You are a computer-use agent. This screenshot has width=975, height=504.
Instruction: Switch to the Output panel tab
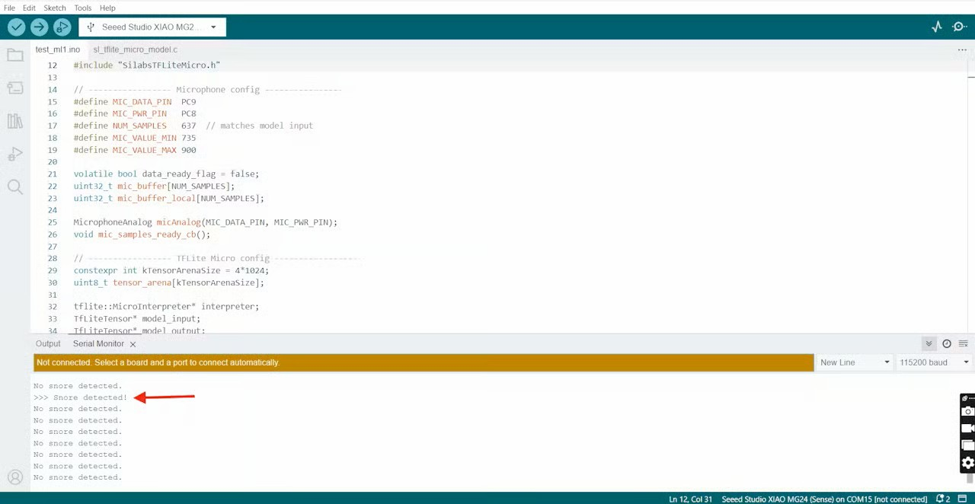[48, 344]
